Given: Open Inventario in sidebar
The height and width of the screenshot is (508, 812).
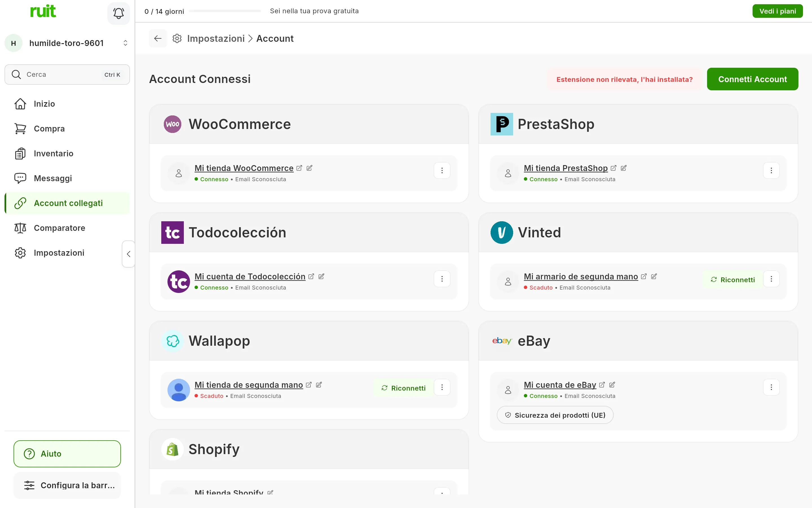Looking at the screenshot, I should pos(67,154).
